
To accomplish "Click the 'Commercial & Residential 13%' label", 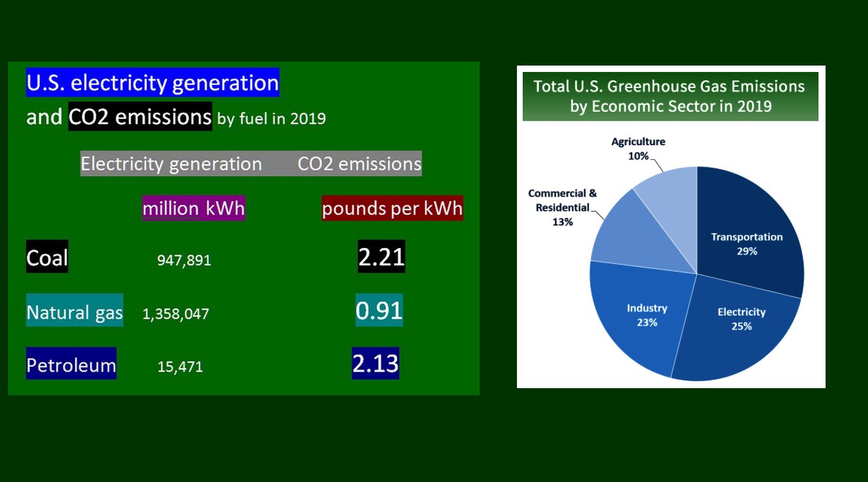I will pos(562,207).
